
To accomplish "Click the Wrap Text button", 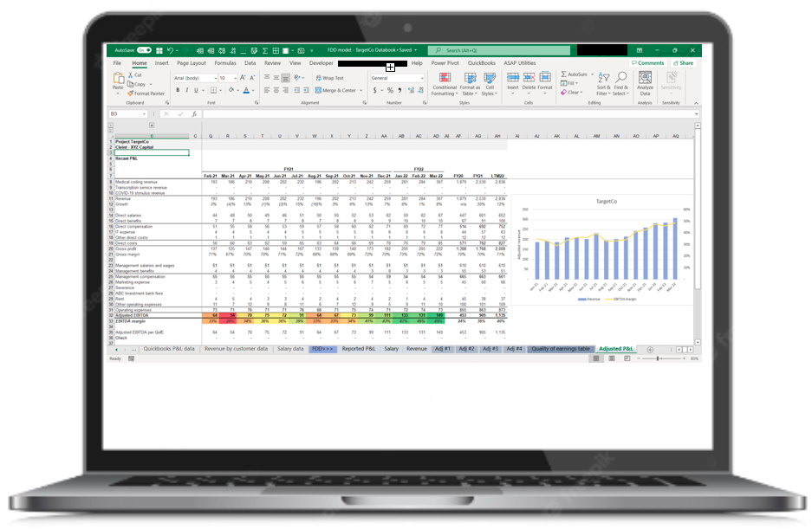I will click(x=331, y=78).
